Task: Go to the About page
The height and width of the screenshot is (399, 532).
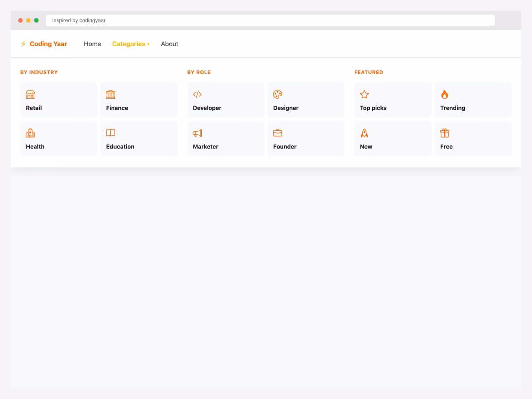Action: point(169,44)
